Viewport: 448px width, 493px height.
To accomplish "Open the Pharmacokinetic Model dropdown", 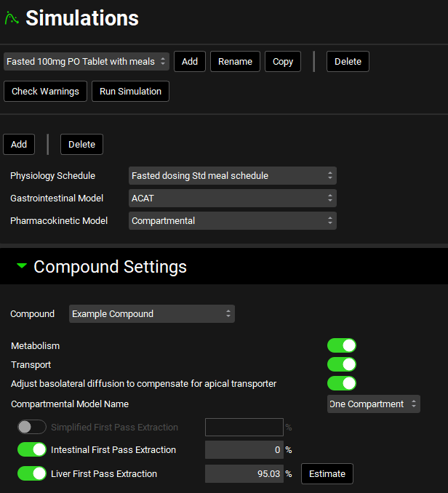I will click(232, 220).
